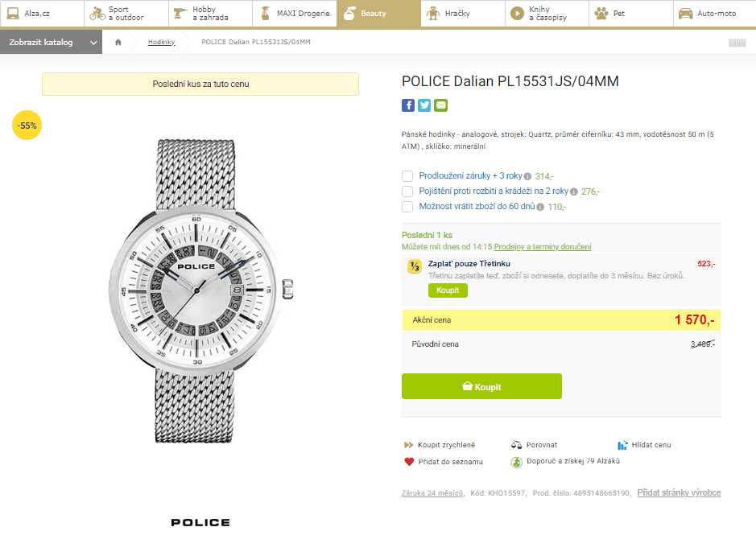756x560 pixels.
Task: Click info icon next to warranty extension
Action: pyautogui.click(x=527, y=176)
